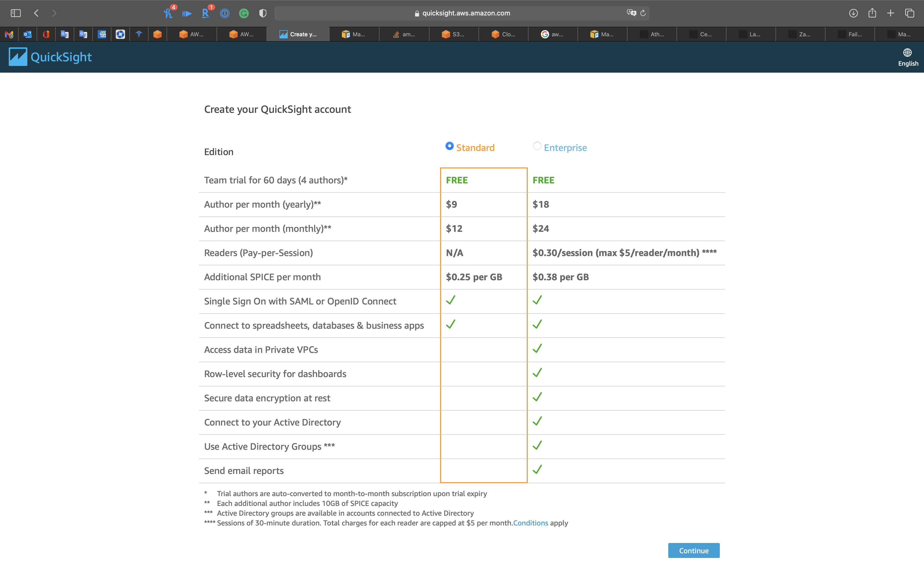Click the Rakuten extension icon
The image size is (924, 577).
pyautogui.click(x=205, y=13)
